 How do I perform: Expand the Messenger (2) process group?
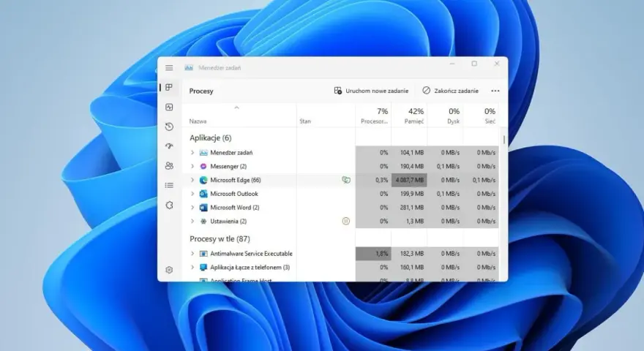[x=192, y=166]
